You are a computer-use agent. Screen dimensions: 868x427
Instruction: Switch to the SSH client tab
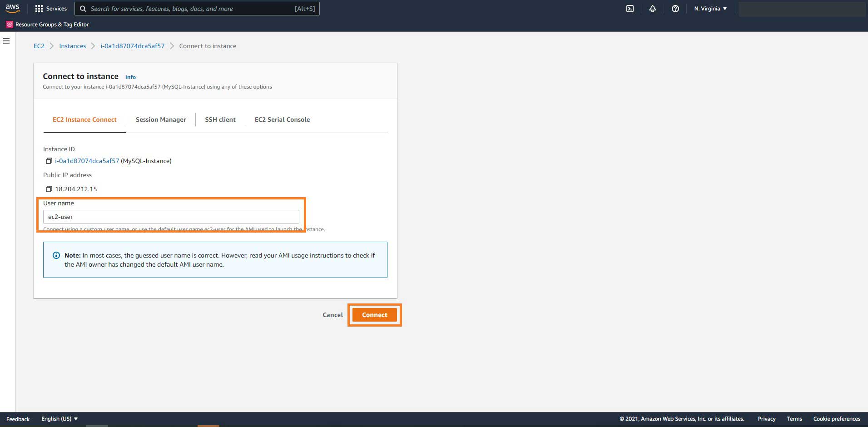[220, 119]
